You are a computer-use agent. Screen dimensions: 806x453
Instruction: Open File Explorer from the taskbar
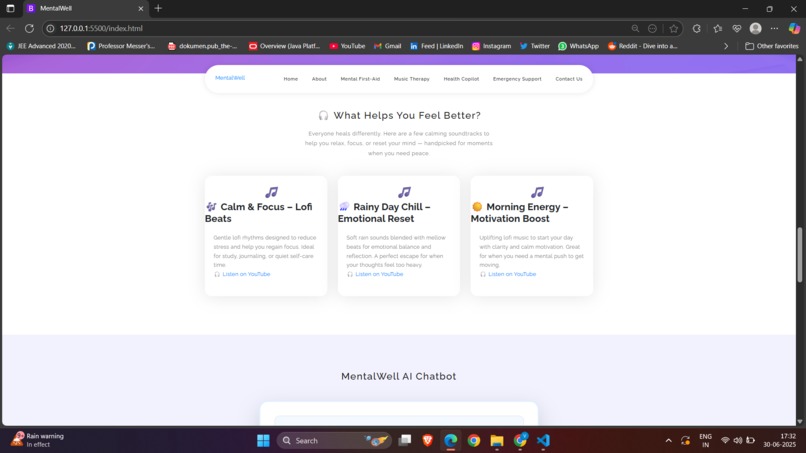[497, 440]
